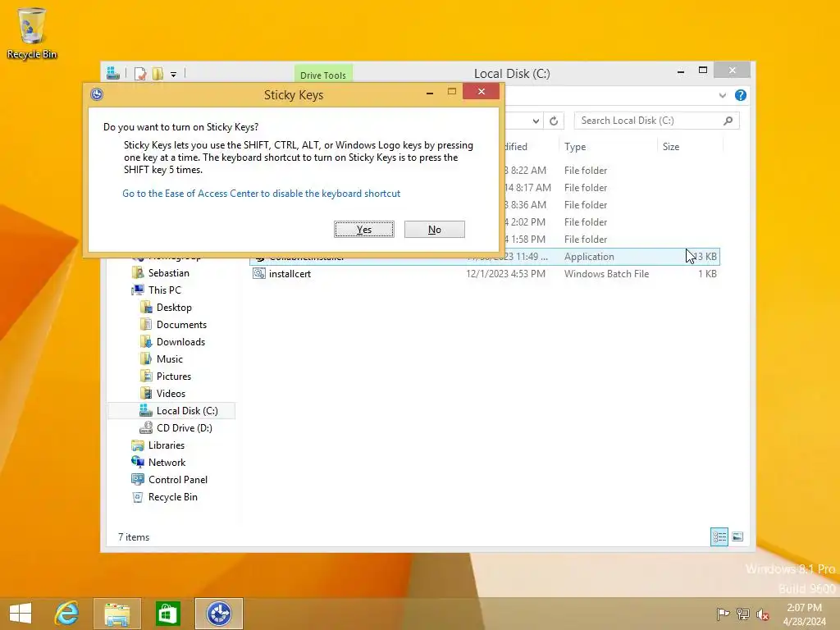Select Sebastian in navigation pane

168,273
